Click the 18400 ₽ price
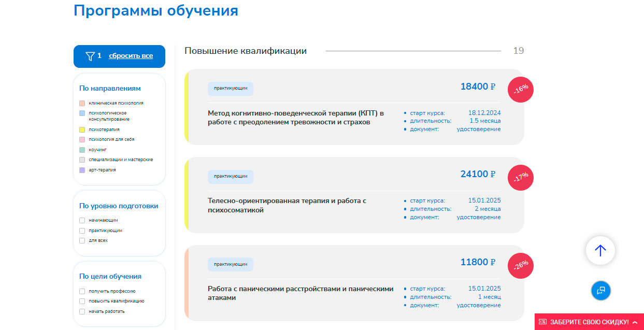The image size is (644, 330). pos(478,87)
